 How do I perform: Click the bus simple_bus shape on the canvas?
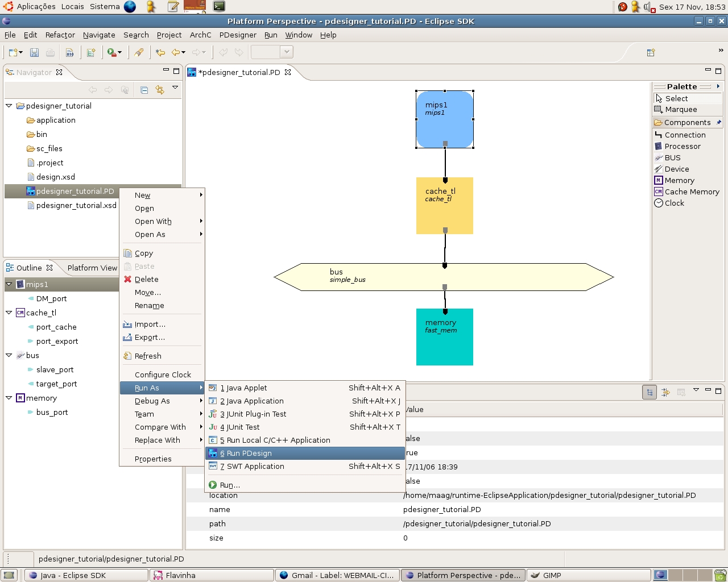coord(444,277)
